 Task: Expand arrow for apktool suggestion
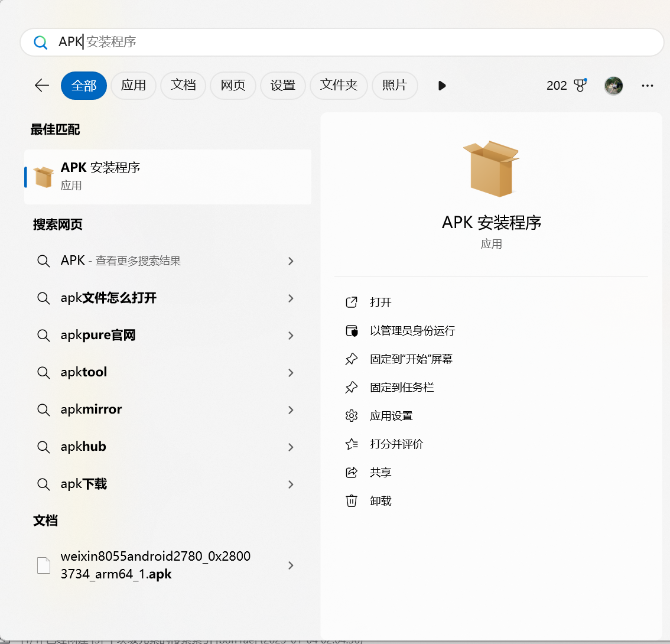click(x=291, y=373)
